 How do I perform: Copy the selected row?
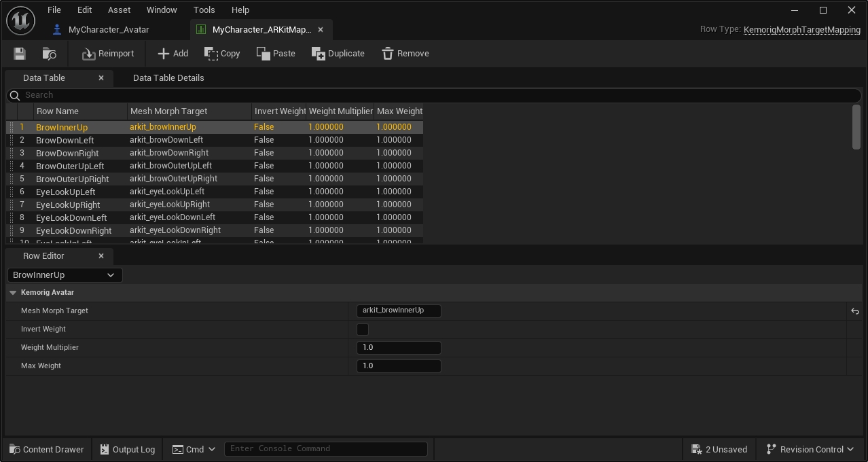222,54
